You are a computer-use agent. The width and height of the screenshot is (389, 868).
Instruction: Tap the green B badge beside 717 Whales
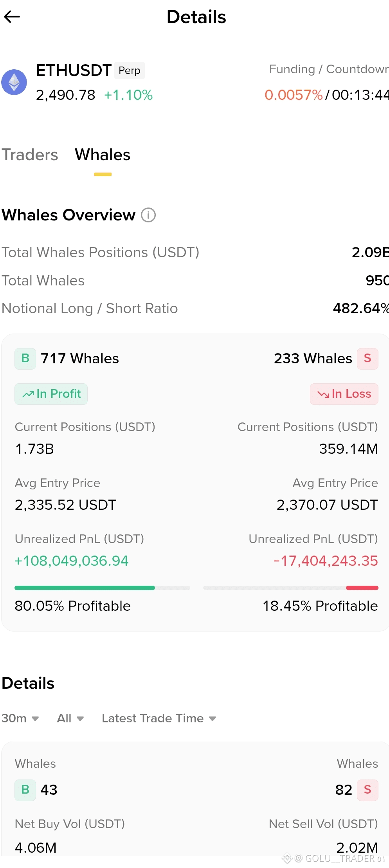click(25, 358)
